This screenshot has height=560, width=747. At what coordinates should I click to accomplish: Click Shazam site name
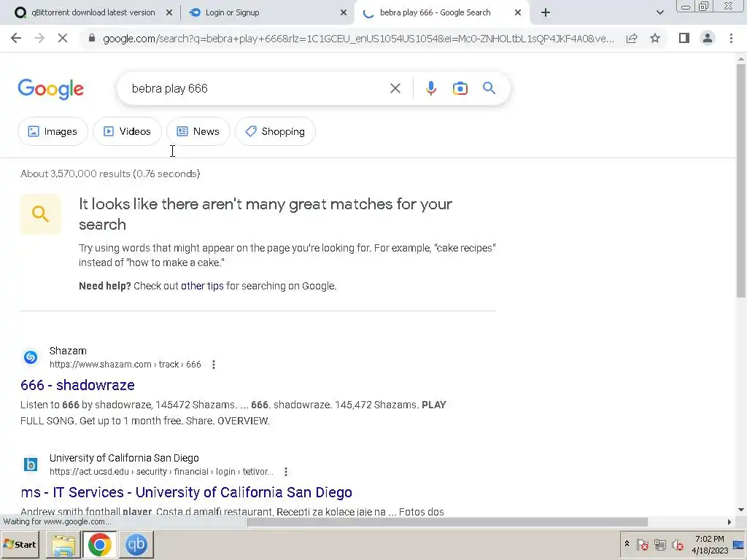click(x=68, y=351)
